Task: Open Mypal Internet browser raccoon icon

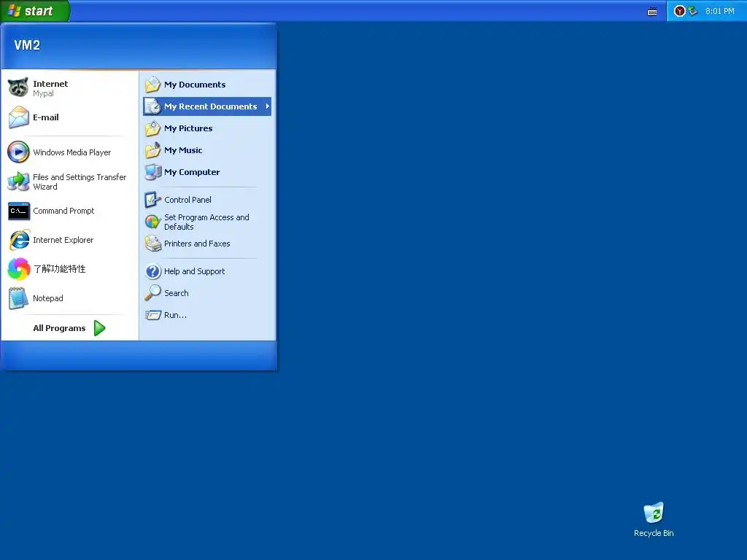Action: (18, 87)
